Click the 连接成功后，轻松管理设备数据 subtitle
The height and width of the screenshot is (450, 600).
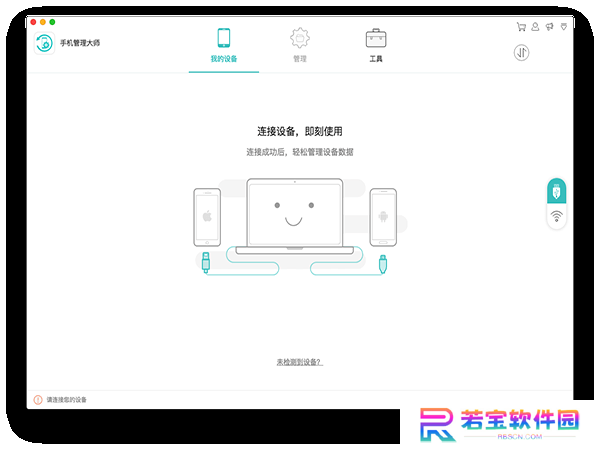[300, 152]
